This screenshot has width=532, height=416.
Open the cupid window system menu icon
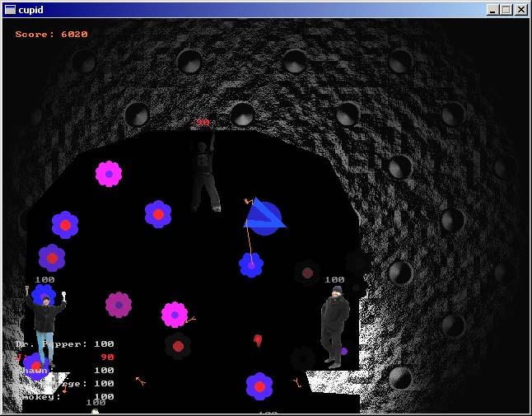point(11,10)
